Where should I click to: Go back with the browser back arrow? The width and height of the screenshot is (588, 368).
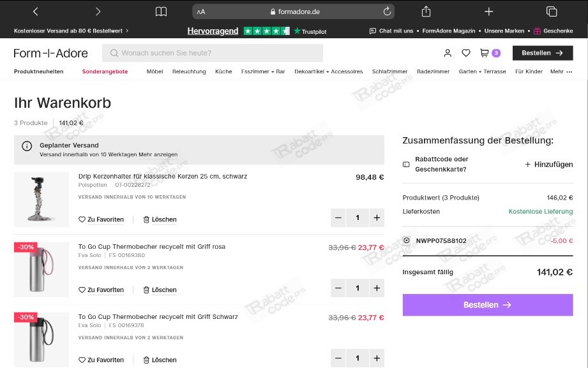tap(36, 11)
